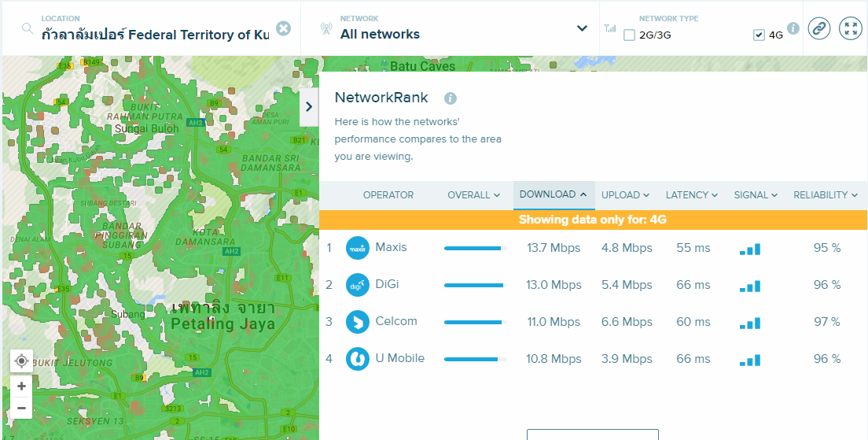Click the network type signal icon
The image size is (868, 440).
[x=609, y=28]
